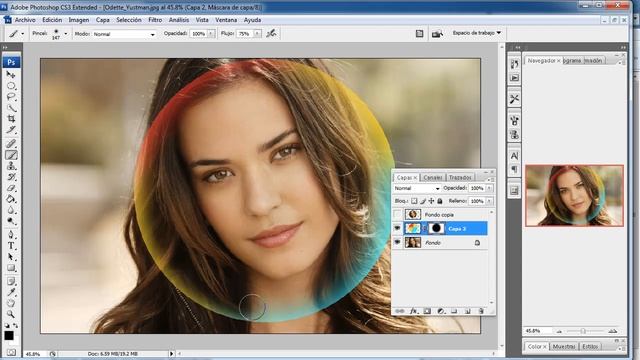The height and width of the screenshot is (360, 640).
Task: Select the Blur tool
Action: click(11, 210)
